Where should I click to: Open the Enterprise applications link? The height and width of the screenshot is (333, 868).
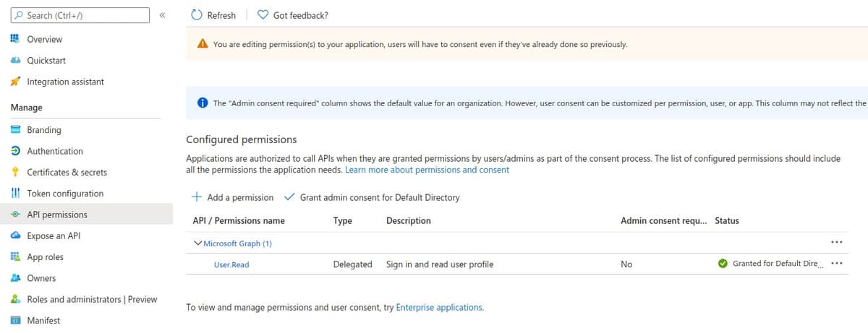tap(439, 307)
